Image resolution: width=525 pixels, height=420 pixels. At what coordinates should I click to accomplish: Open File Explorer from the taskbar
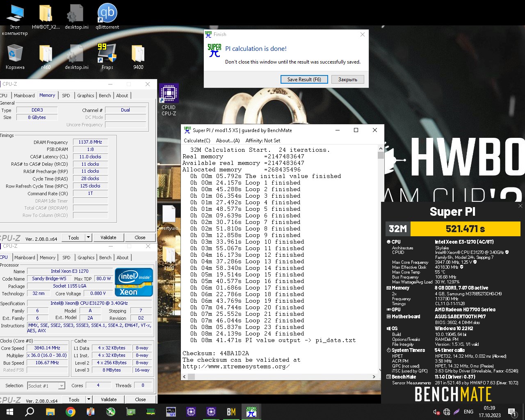[x=50, y=412]
